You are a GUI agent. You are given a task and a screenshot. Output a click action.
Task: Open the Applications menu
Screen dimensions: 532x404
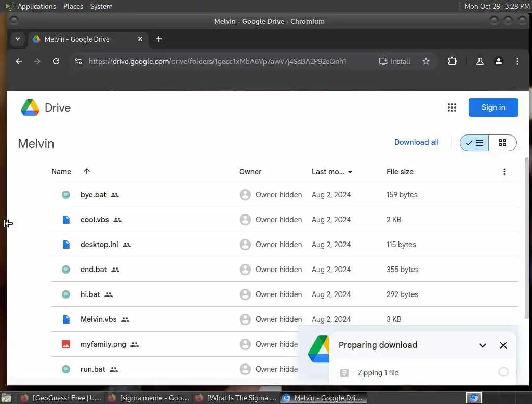(37, 6)
